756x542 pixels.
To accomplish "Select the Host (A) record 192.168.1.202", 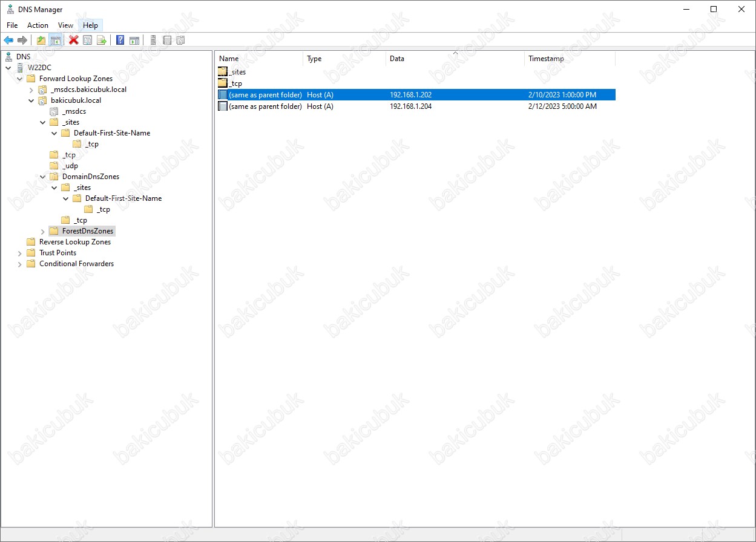I will coord(416,95).
